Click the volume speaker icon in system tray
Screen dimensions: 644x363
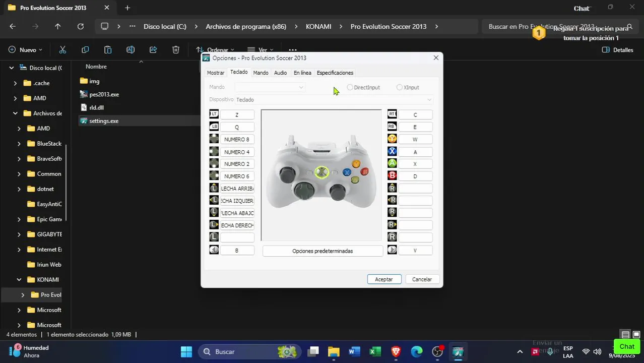click(598, 351)
